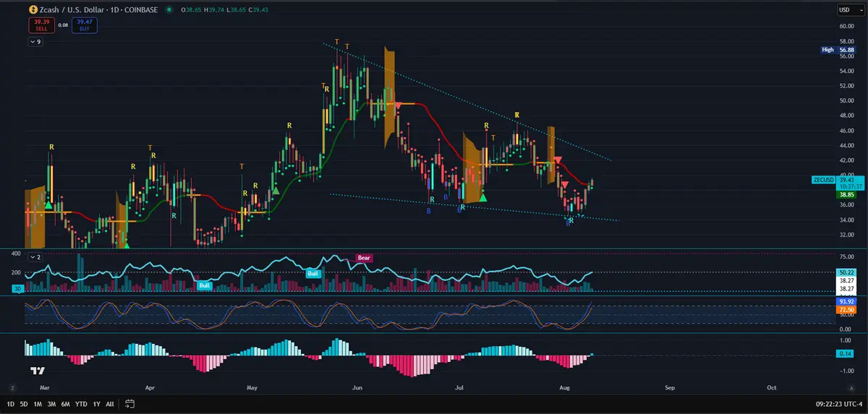Screen dimensions: 868x414
Task: Open the go-to-date calendar icon
Action: [x=130, y=403]
